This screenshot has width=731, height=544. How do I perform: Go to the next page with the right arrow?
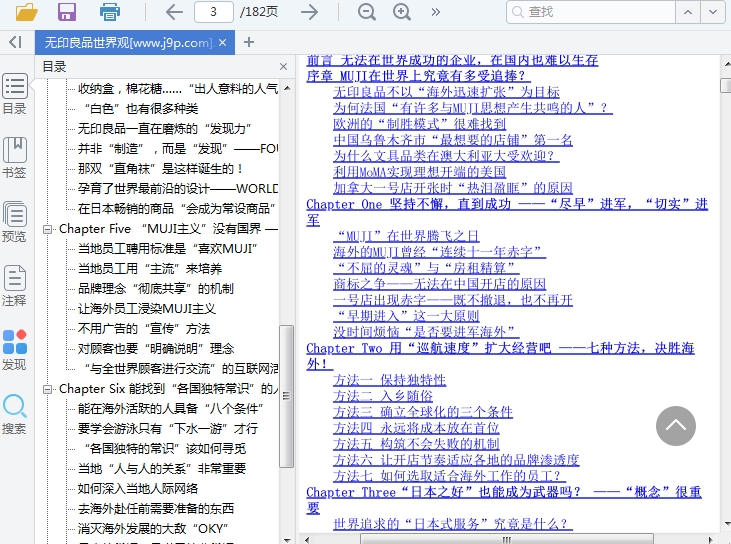point(309,12)
